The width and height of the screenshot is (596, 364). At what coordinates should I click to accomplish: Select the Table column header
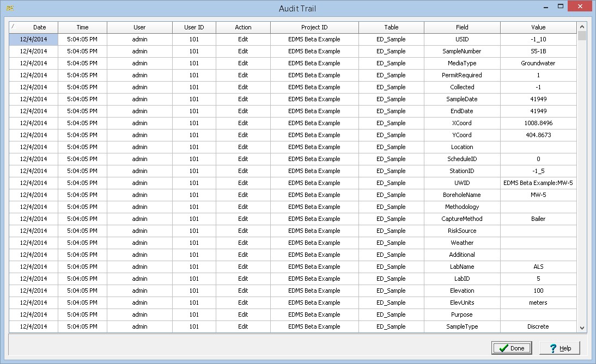pyautogui.click(x=391, y=27)
